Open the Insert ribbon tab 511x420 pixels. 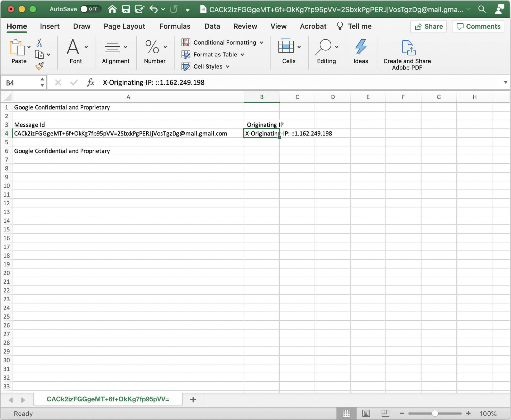[50, 26]
